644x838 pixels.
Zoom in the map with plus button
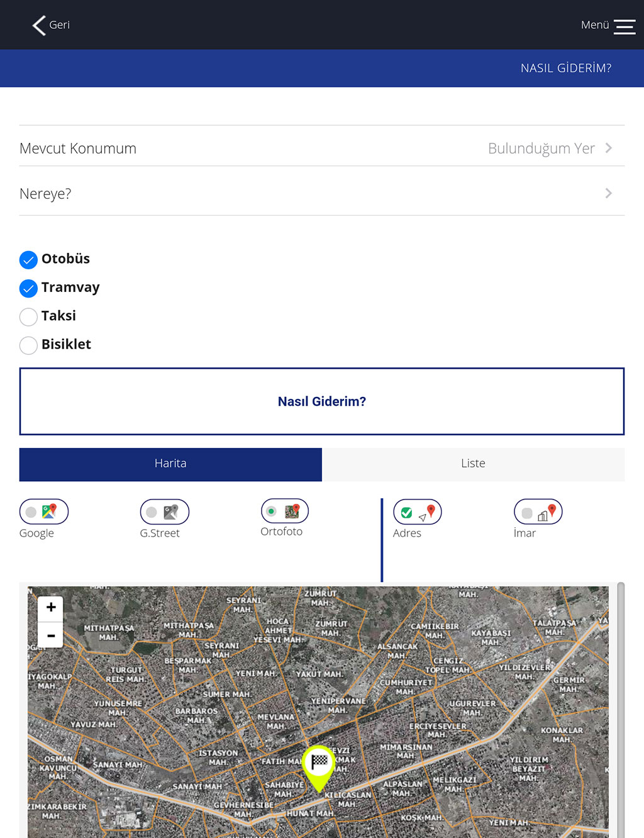click(51, 607)
